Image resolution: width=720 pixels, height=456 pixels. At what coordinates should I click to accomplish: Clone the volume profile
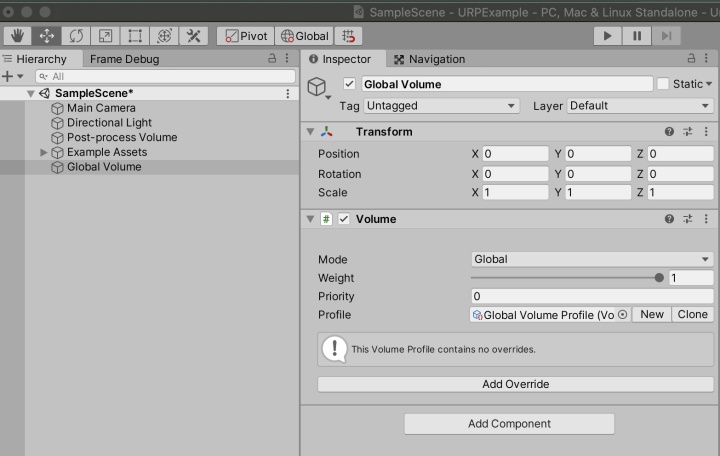click(692, 315)
